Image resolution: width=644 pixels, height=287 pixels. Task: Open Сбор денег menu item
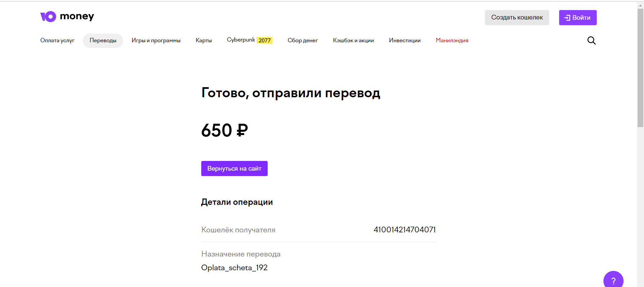[x=303, y=40]
